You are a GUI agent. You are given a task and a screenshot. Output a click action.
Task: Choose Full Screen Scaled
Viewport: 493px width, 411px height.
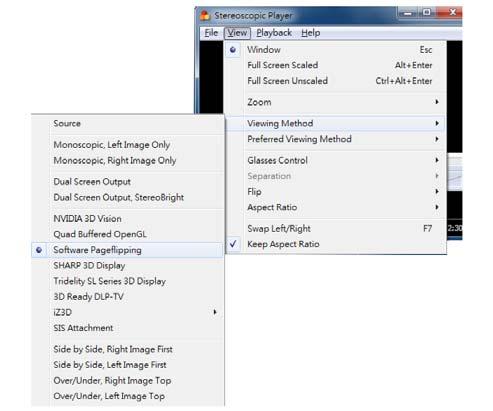click(x=336, y=65)
